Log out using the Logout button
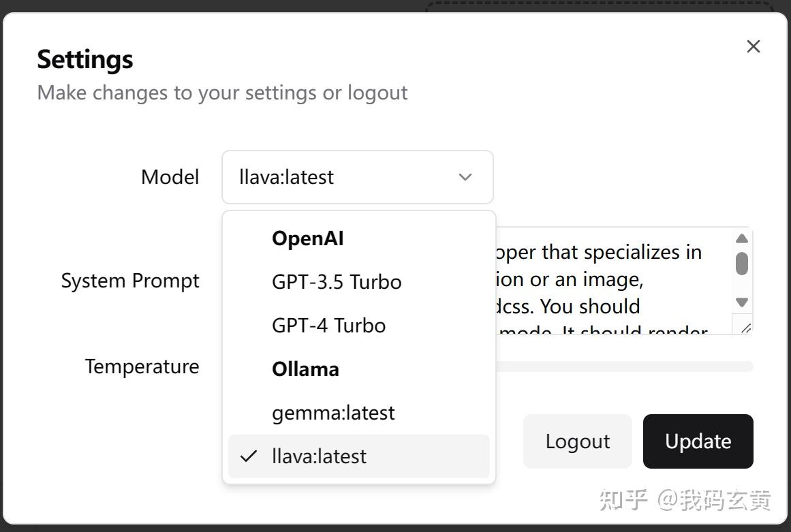 pyautogui.click(x=577, y=441)
